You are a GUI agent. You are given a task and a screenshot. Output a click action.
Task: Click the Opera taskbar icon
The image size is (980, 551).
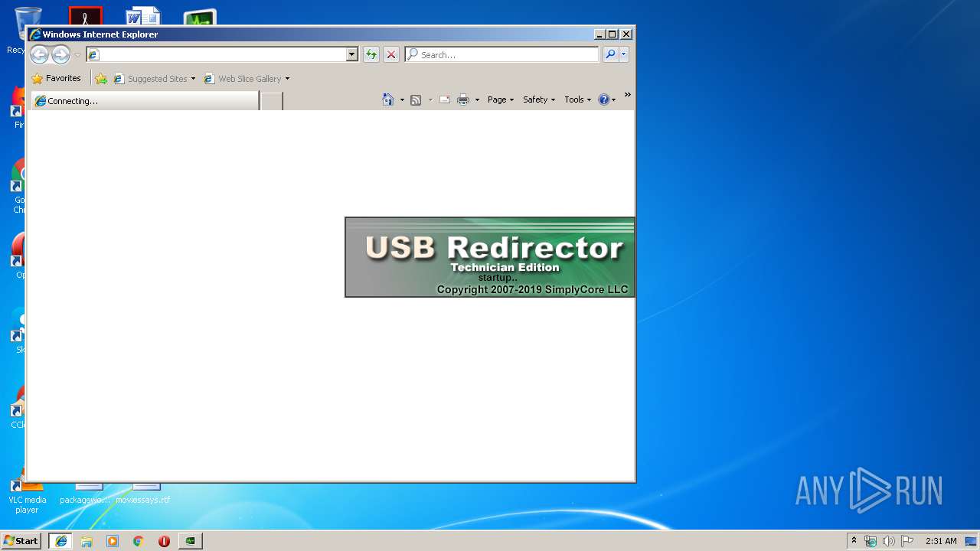164,540
